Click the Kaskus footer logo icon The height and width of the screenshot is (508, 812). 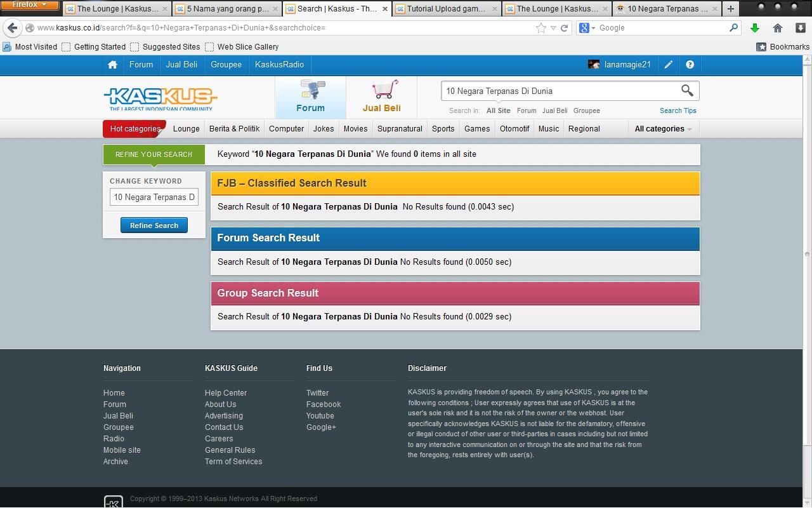pyautogui.click(x=114, y=502)
